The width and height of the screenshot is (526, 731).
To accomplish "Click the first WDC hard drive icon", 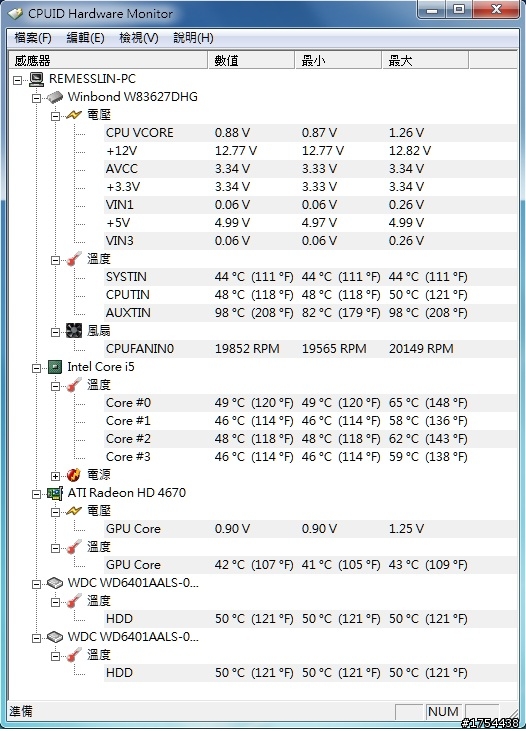I will click(x=55, y=583).
